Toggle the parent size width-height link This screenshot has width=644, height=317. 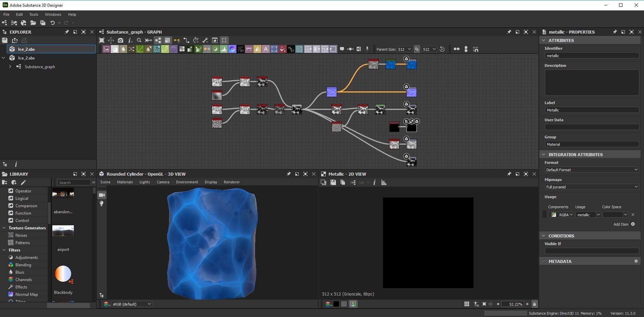pyautogui.click(x=417, y=49)
